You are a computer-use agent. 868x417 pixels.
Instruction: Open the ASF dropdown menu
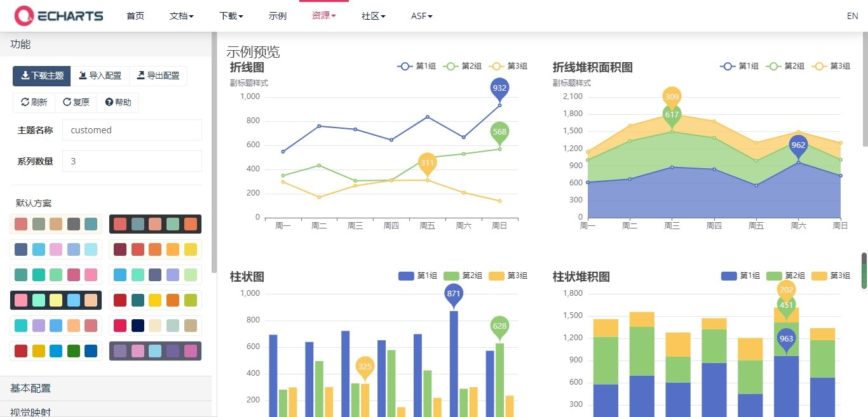pos(422,16)
